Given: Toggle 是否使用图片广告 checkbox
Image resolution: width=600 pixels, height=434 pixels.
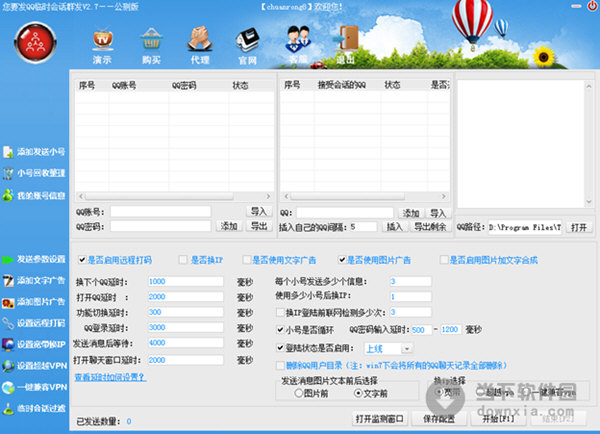Looking at the screenshot, I should tap(342, 260).
